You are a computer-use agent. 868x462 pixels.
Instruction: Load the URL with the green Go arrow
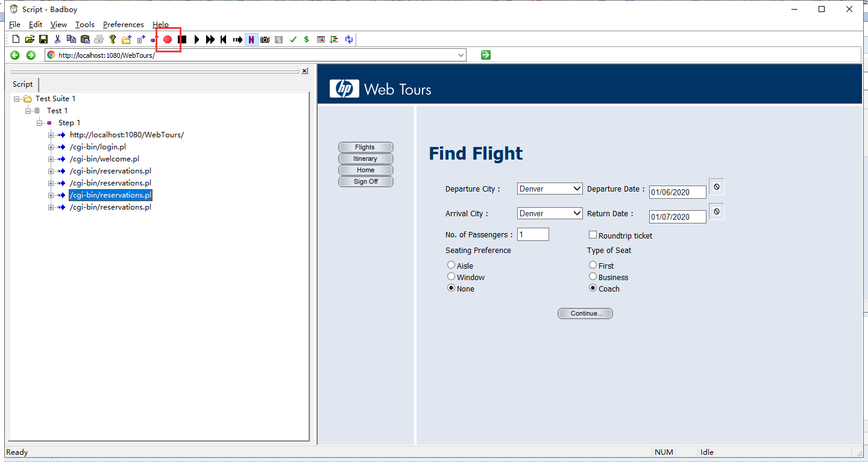(x=486, y=55)
